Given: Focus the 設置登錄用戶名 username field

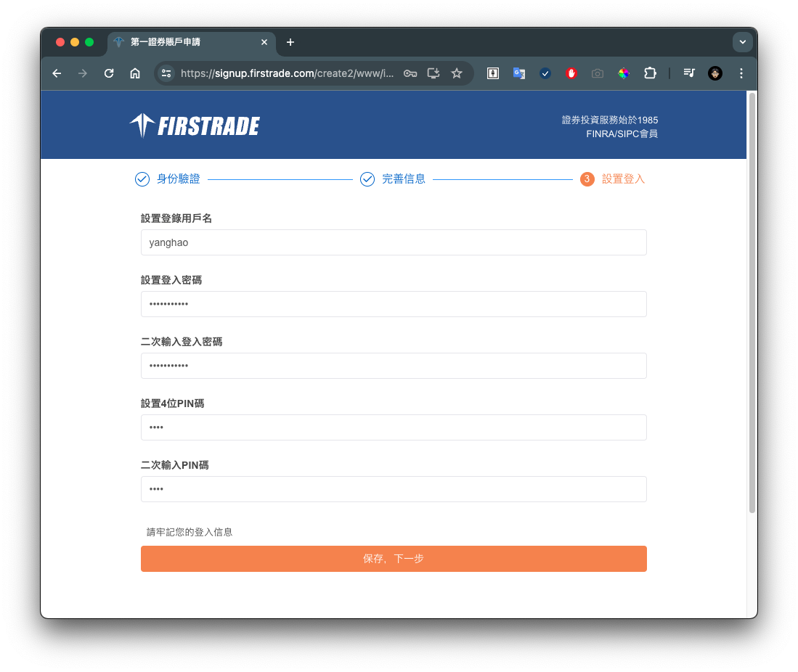Looking at the screenshot, I should (393, 242).
